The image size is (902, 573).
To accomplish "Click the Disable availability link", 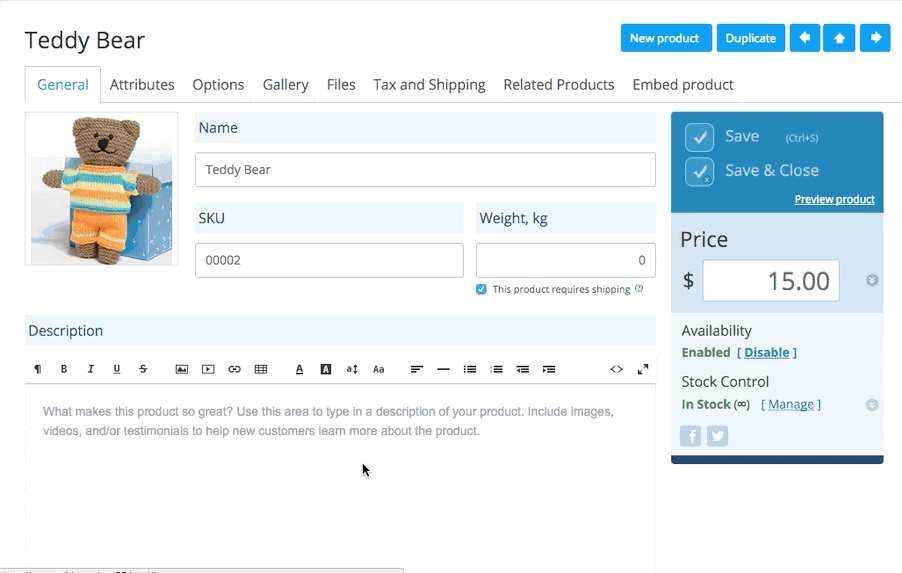I will (767, 352).
